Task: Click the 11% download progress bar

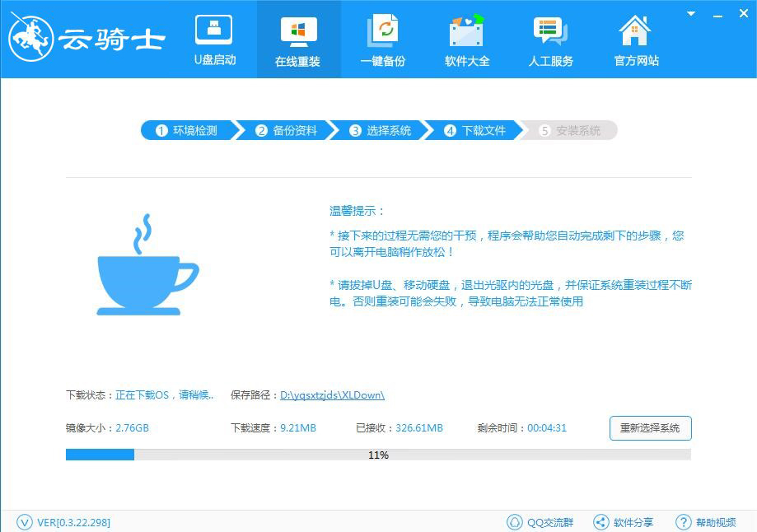Action: point(378,454)
